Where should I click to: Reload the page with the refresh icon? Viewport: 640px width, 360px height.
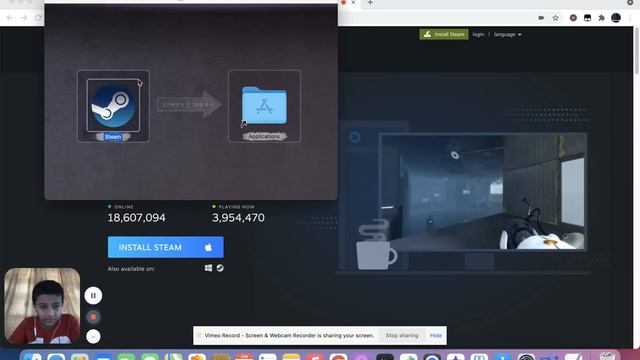point(38,18)
